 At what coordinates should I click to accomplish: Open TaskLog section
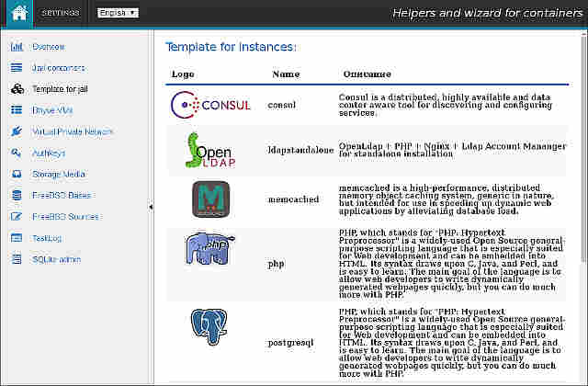pyautogui.click(x=47, y=238)
